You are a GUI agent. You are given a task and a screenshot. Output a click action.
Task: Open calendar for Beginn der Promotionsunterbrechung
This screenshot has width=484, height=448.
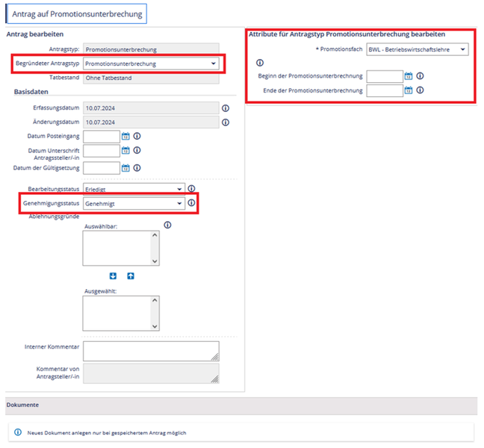tap(409, 76)
